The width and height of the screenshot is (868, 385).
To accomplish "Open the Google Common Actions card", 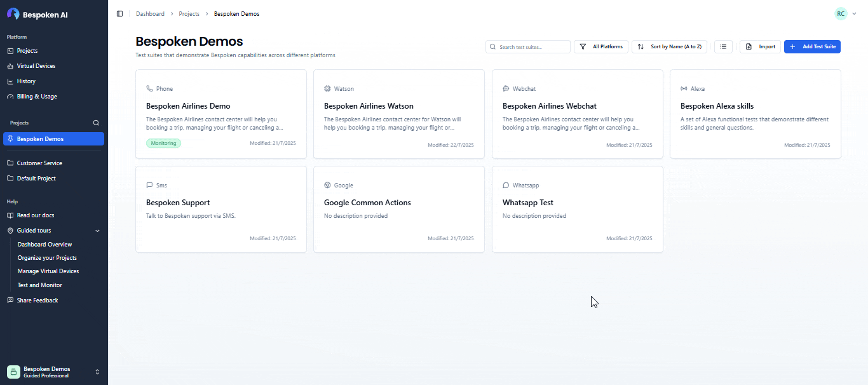I will 399,209.
